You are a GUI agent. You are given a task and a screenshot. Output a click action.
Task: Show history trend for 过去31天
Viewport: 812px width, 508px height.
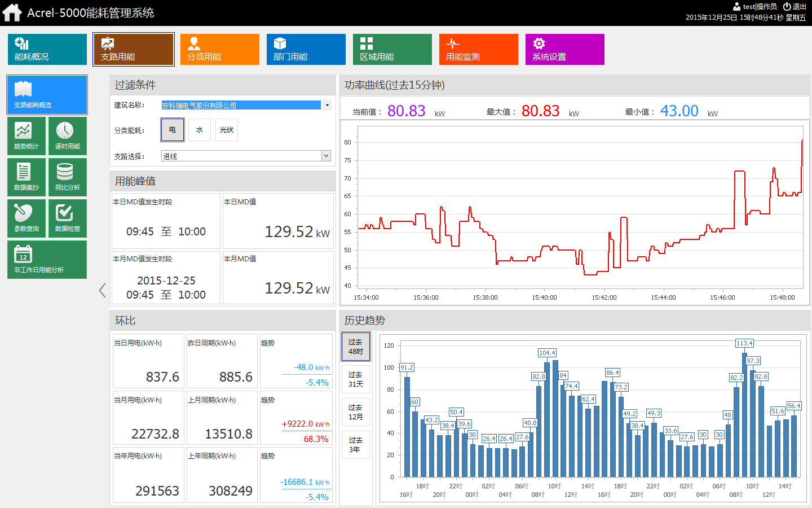(356, 379)
